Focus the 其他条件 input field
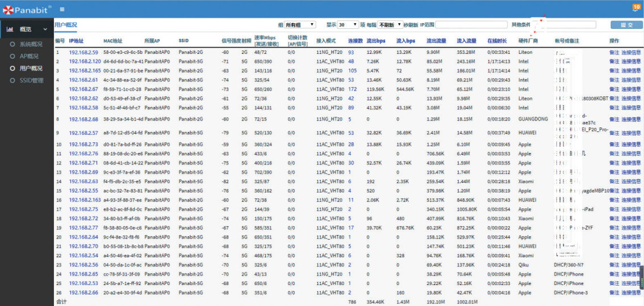644x306 pixels. pyautogui.click(x=563, y=24)
